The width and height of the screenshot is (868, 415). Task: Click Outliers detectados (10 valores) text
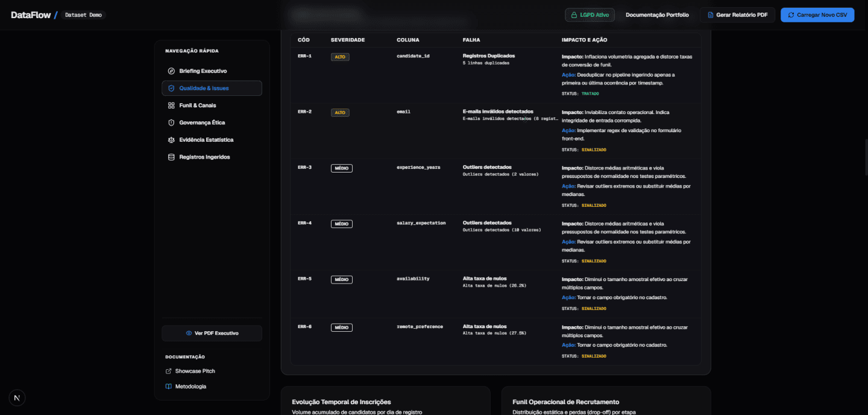click(502, 230)
